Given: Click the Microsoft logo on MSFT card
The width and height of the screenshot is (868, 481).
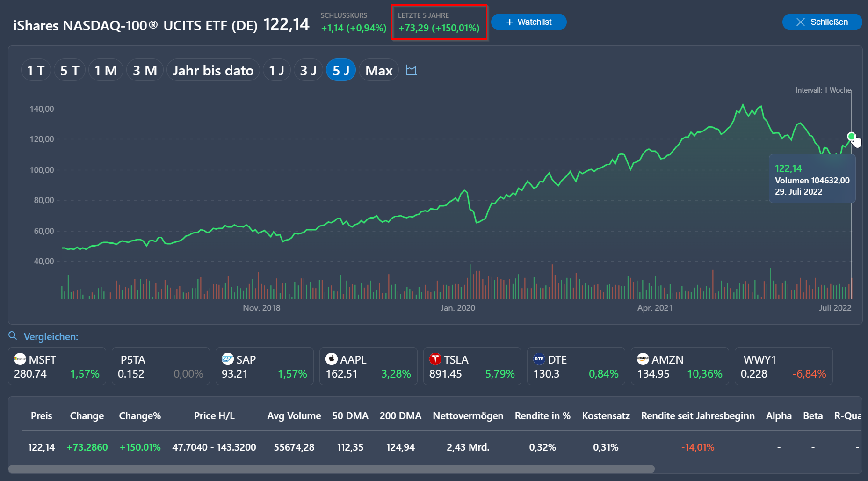Looking at the screenshot, I should pos(20,359).
